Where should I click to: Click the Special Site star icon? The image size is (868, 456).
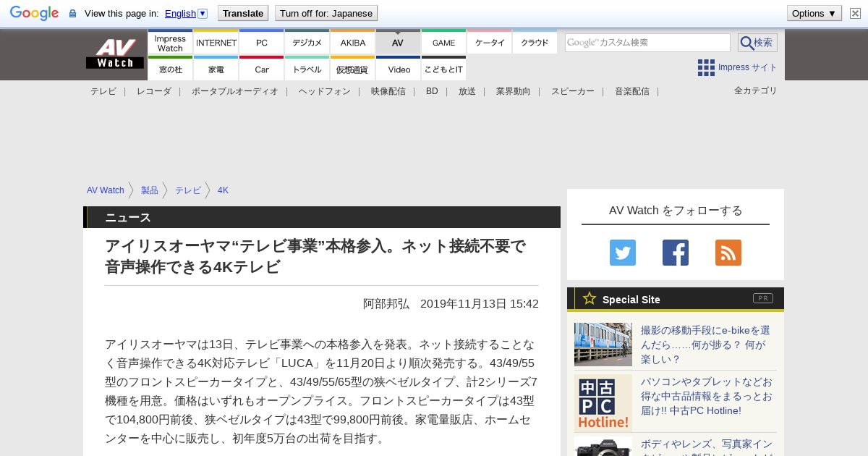point(590,298)
